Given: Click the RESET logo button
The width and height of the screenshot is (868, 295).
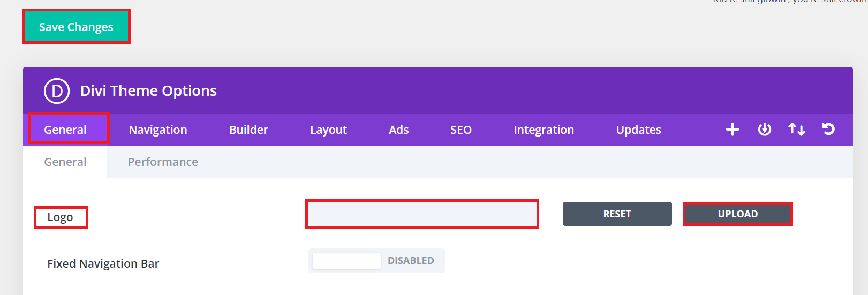Looking at the screenshot, I should tap(617, 214).
